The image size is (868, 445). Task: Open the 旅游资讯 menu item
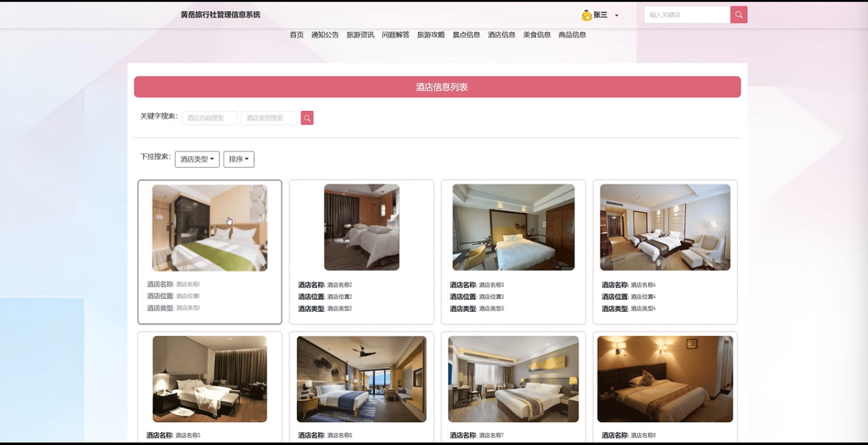point(360,35)
